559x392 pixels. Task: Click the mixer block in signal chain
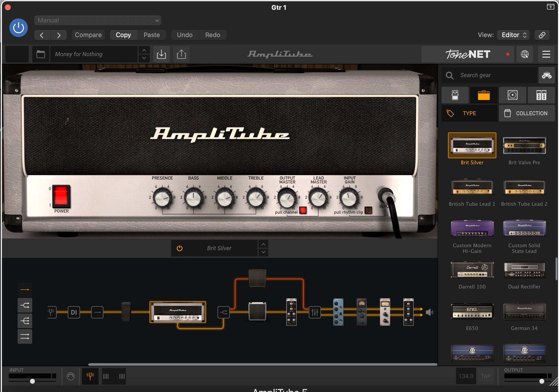pyautogui.click(x=315, y=312)
